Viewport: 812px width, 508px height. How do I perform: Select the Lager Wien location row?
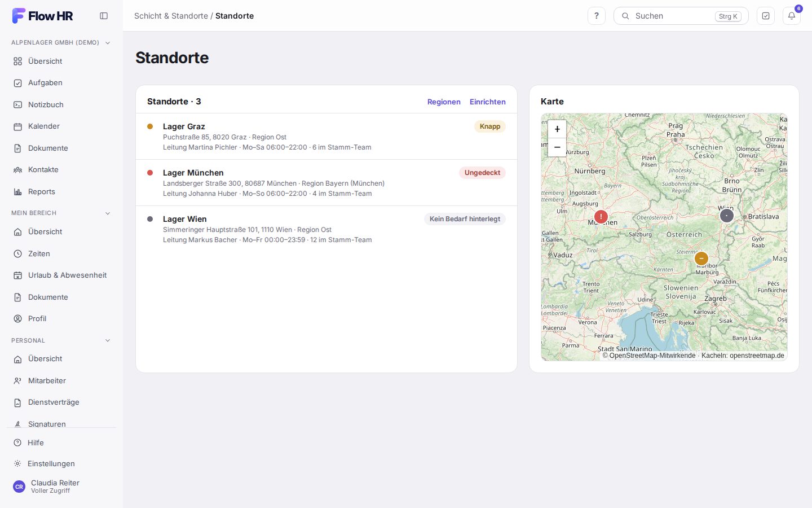click(326, 229)
